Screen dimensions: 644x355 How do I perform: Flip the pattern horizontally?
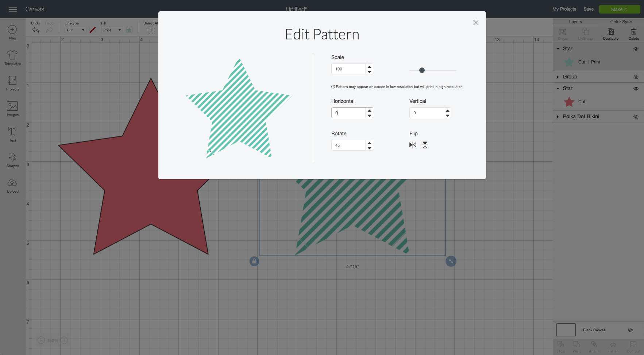tap(413, 145)
